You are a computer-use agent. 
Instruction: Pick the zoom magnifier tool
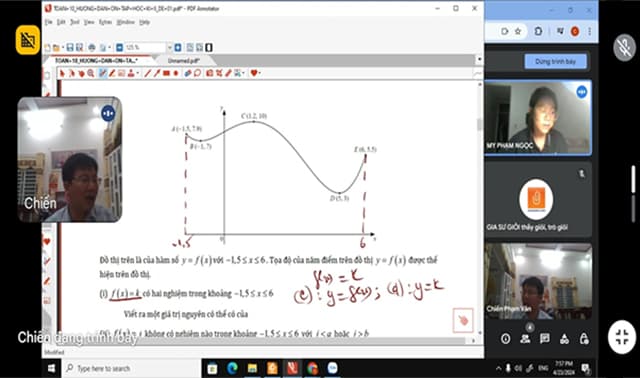[91, 73]
